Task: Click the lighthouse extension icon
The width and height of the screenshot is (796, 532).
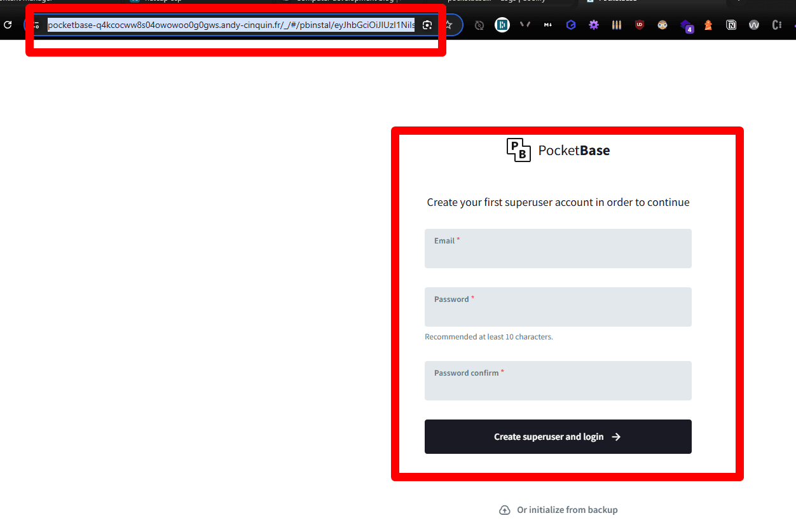Action: pyautogui.click(x=708, y=25)
